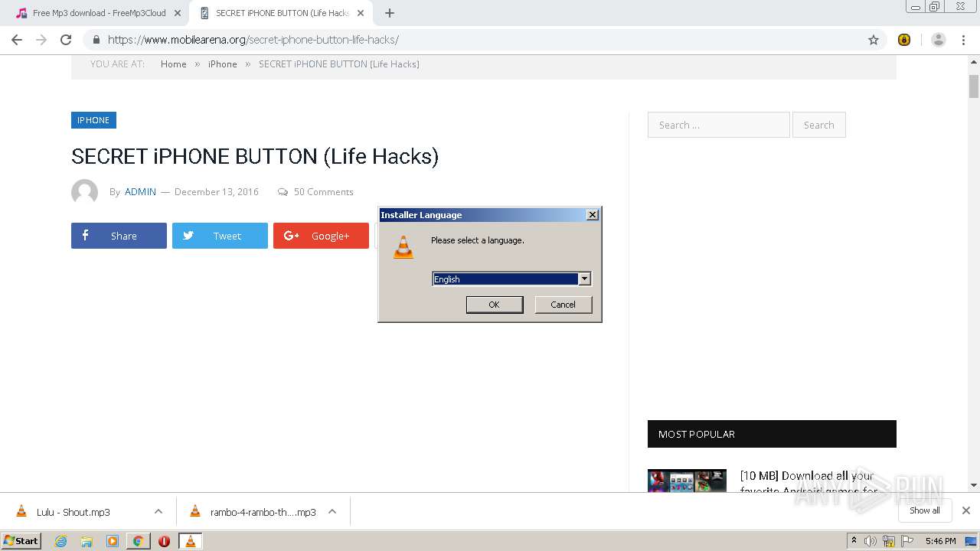Share the article on Google+
The width and height of the screenshot is (980, 551).
tap(321, 236)
